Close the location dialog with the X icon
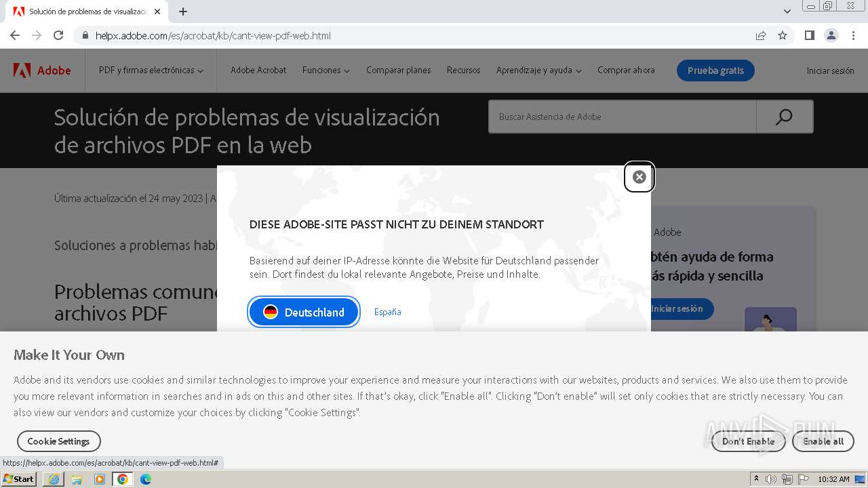868x488 pixels. 639,177
